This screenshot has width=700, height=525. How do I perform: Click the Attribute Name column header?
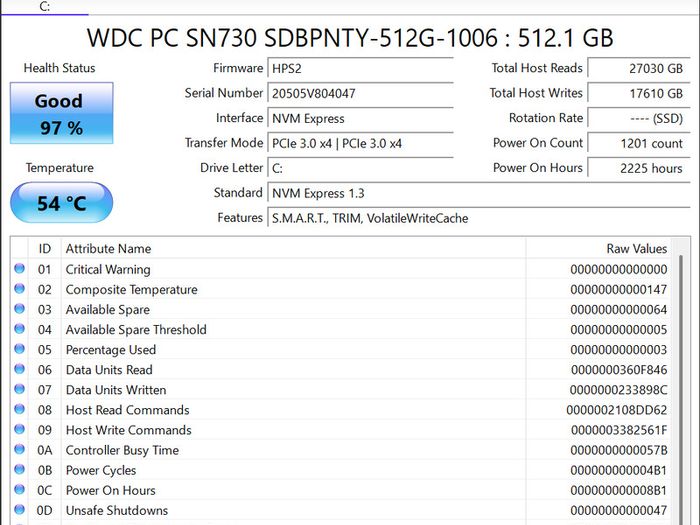pyautogui.click(x=293, y=248)
